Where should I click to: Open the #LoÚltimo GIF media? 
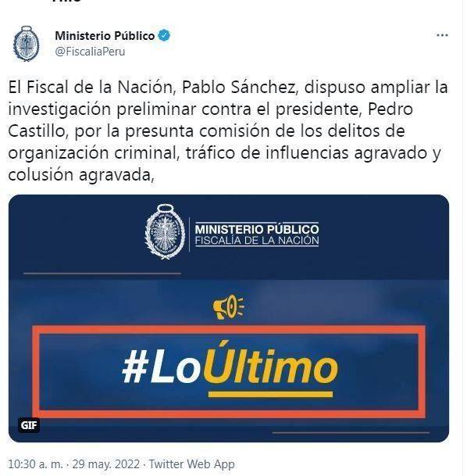[x=229, y=318]
